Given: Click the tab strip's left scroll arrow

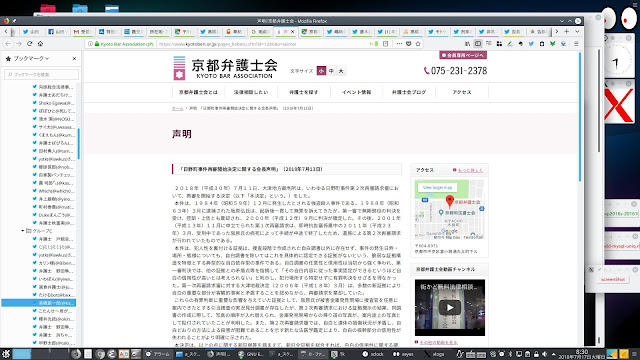Looking at the screenshot, I should (x=6, y=31).
